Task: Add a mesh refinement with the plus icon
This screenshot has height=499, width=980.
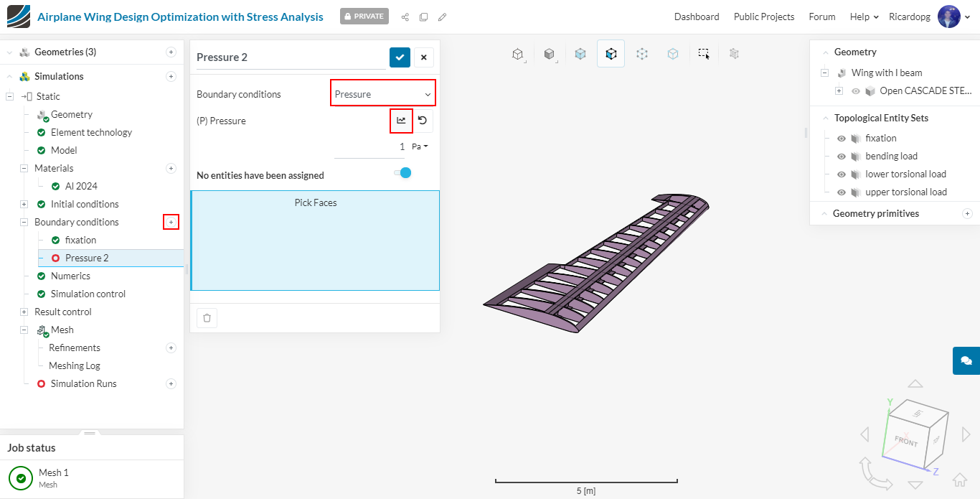Action: coord(171,348)
